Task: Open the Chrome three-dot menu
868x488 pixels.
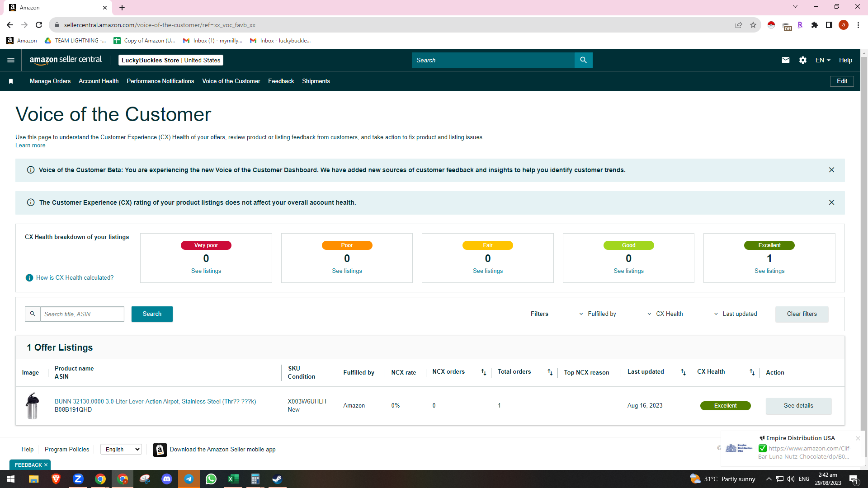Action: click(858, 25)
